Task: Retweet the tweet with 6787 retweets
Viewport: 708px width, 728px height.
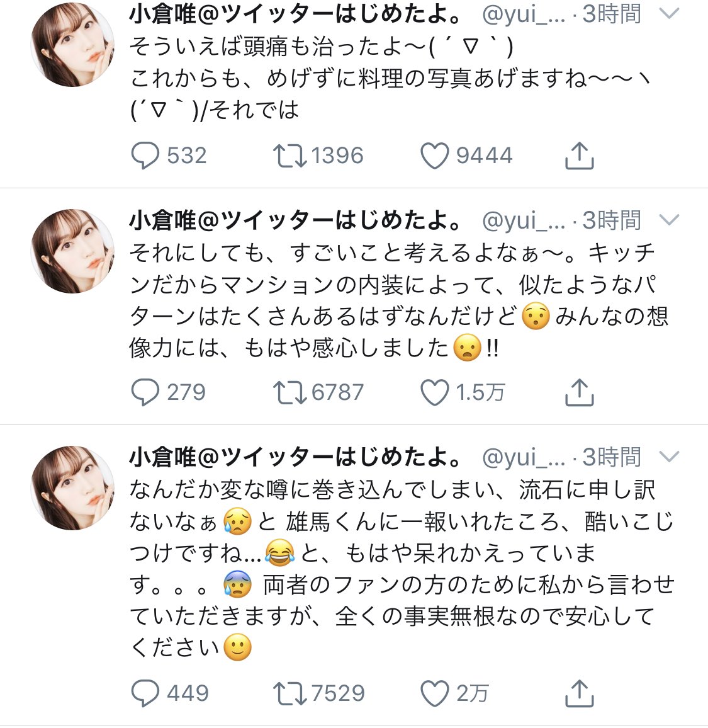Action: pos(289,392)
